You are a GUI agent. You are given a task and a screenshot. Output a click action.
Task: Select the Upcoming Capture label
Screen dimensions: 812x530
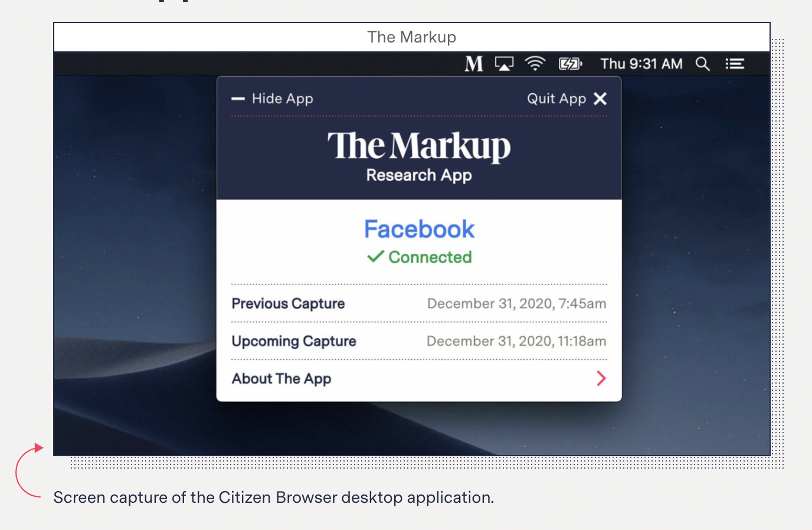294,341
